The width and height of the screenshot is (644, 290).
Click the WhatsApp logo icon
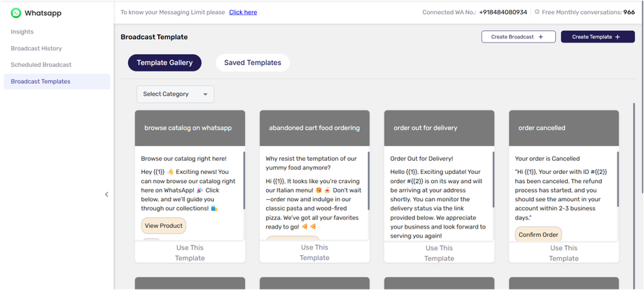[15, 13]
